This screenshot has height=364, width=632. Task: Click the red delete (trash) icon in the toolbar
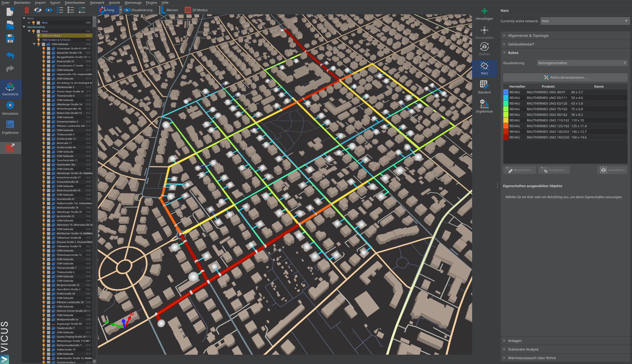click(27, 10)
